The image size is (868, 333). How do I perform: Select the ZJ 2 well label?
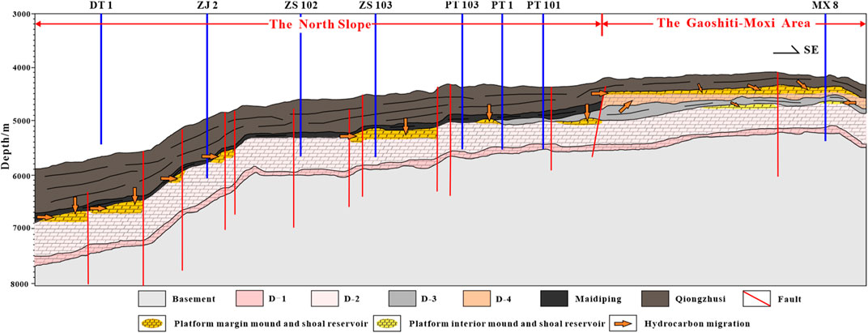(206, 6)
